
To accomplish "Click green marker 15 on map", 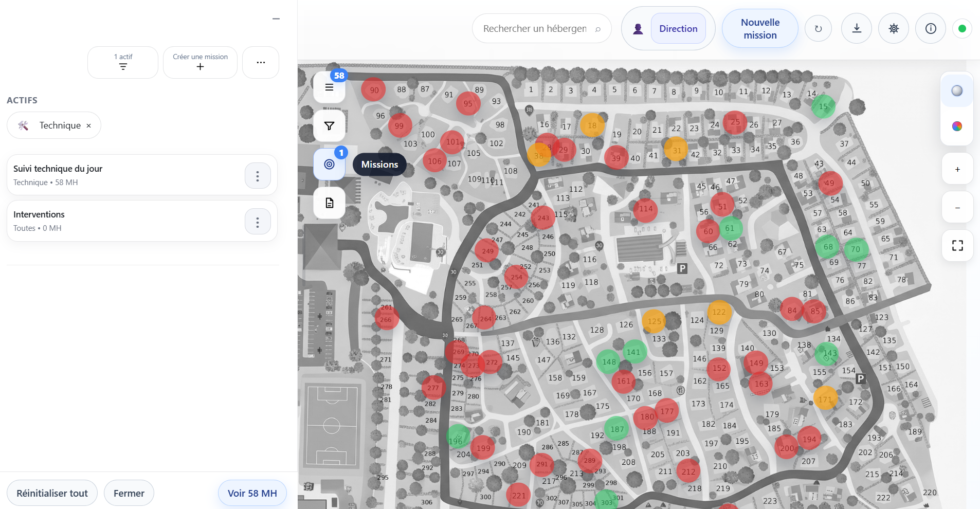I will [823, 106].
